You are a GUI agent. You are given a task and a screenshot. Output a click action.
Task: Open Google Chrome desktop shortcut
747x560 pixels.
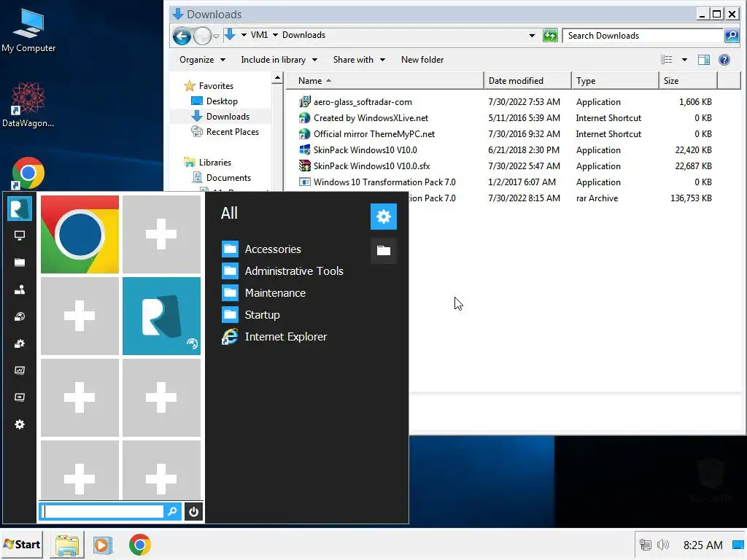coord(28,173)
